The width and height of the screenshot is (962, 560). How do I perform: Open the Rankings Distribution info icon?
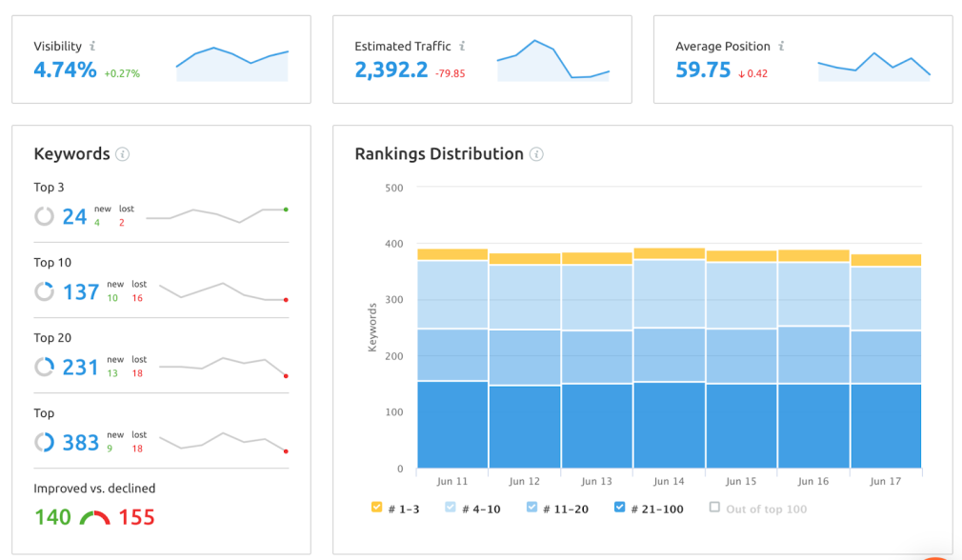coord(536,153)
